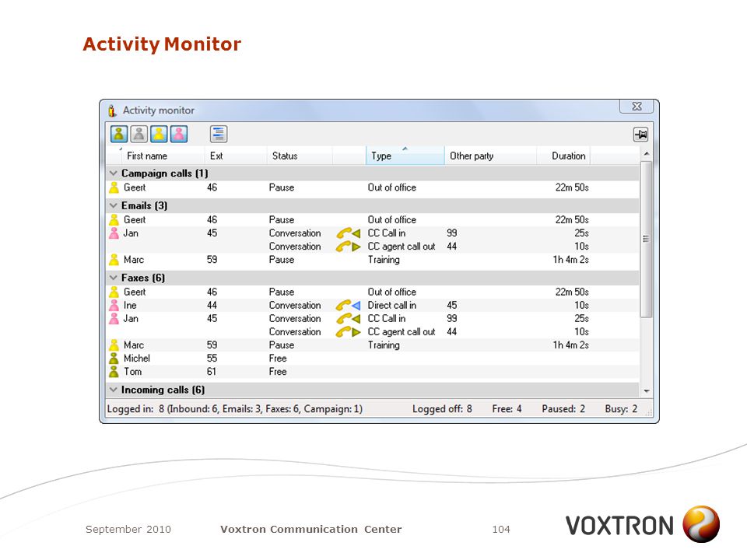Screen dimensions: 747x560
Task: Close the Activity monitor window
Action: pos(638,107)
